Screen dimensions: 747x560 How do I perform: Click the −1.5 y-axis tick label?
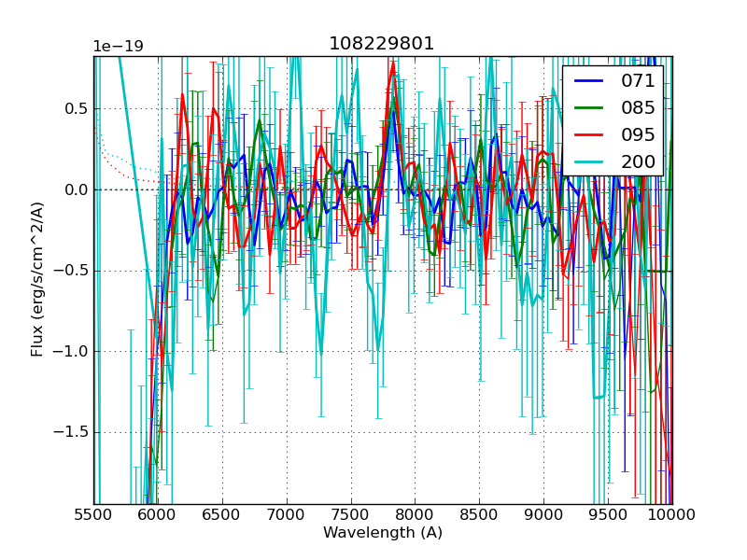[x=71, y=432]
